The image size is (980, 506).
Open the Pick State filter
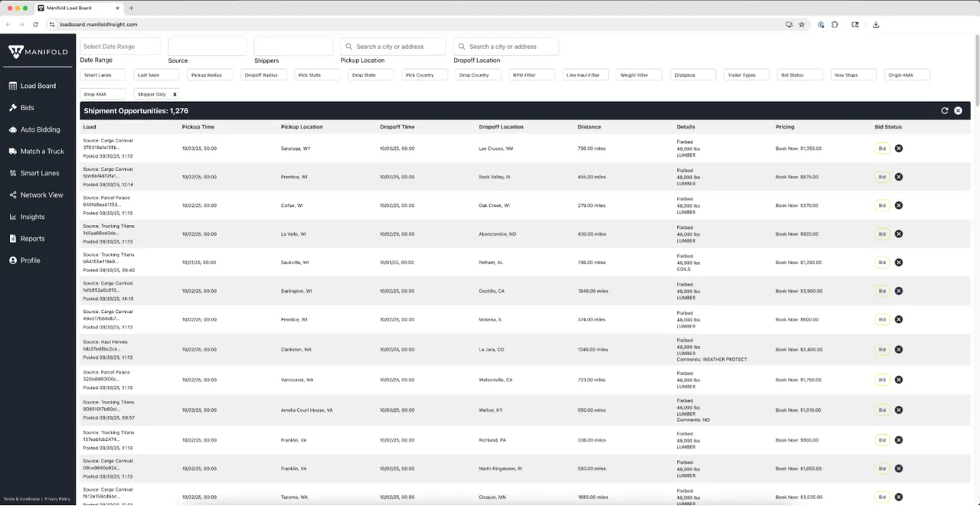[317, 75]
